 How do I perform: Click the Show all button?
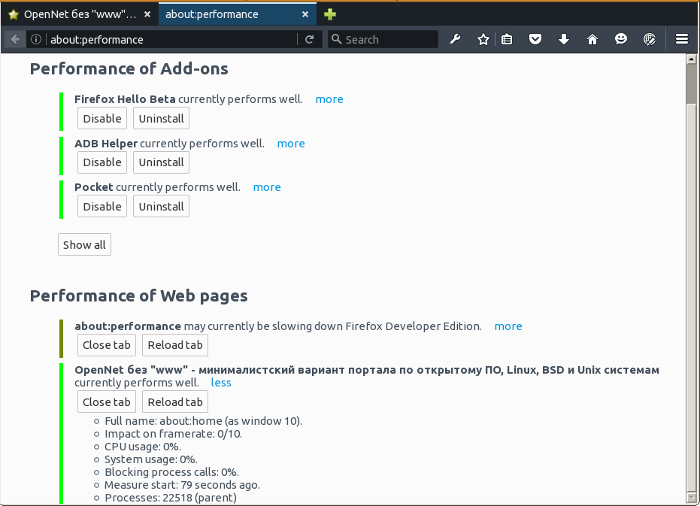84,245
